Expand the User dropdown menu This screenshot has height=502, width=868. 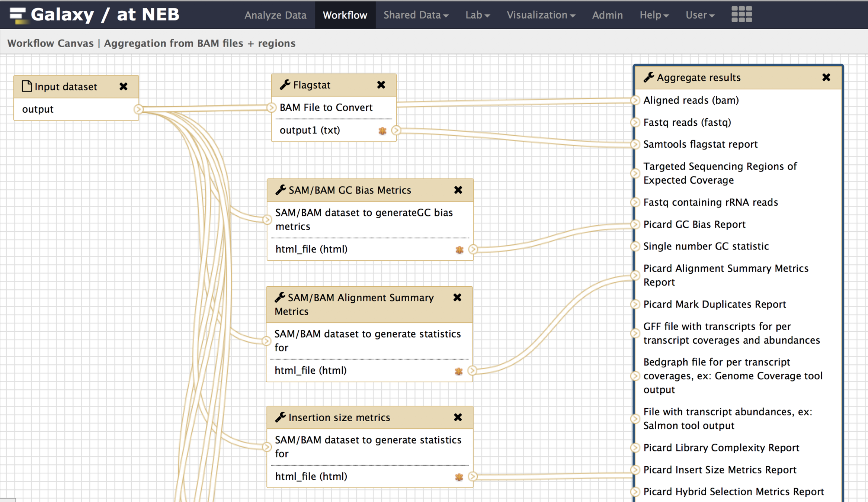pyautogui.click(x=699, y=15)
